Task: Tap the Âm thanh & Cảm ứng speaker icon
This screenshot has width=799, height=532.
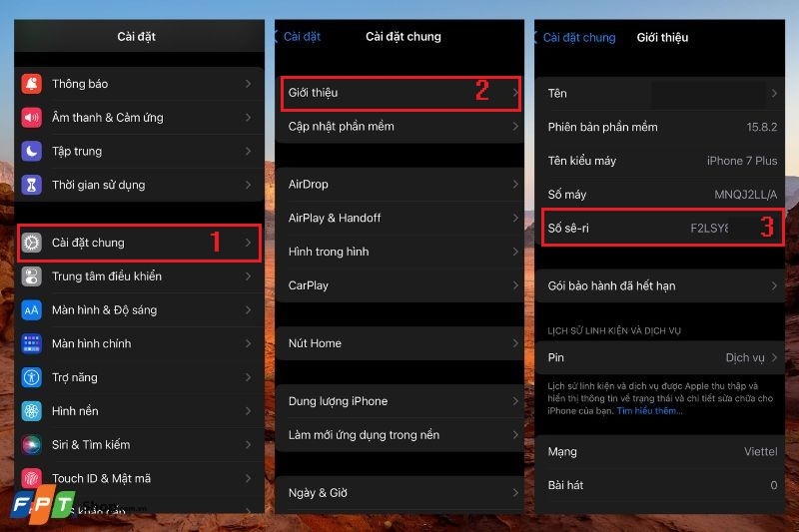Action: click(x=32, y=117)
